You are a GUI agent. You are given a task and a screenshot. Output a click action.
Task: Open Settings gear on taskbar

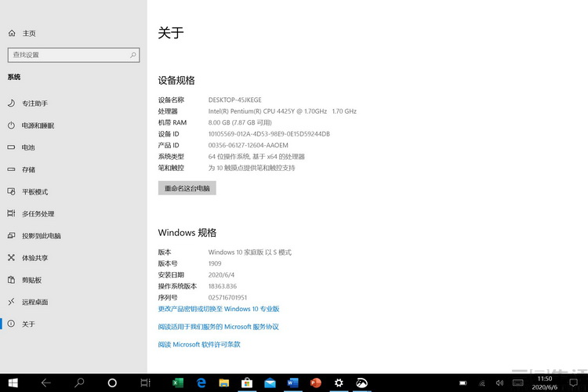(x=339, y=383)
